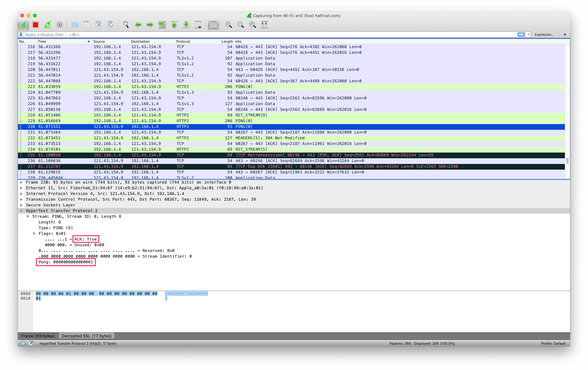Expand the Secure Sockets Layer section

coord(21,205)
